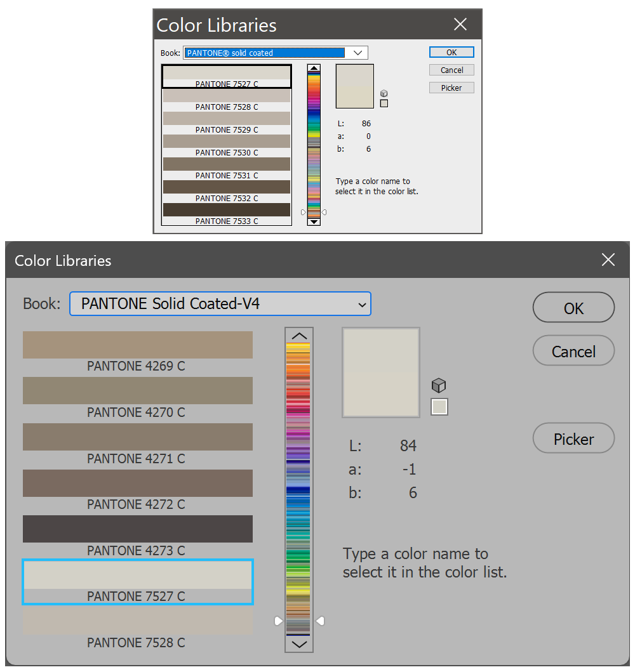Close the Solid Coated-V4 Color Libraries dialog

coord(608,260)
